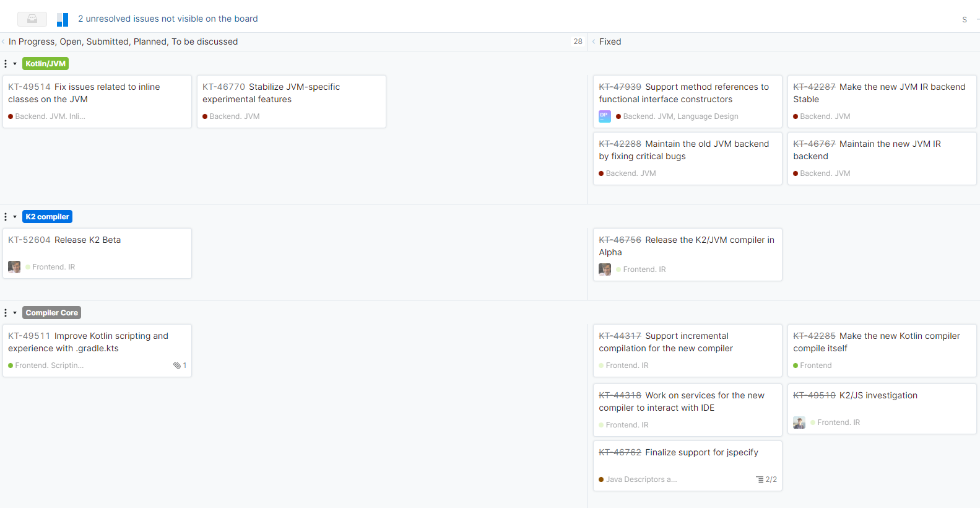Screen dimensions: 980x508
Task: Open issue KT-44318 link
Action: coord(620,395)
